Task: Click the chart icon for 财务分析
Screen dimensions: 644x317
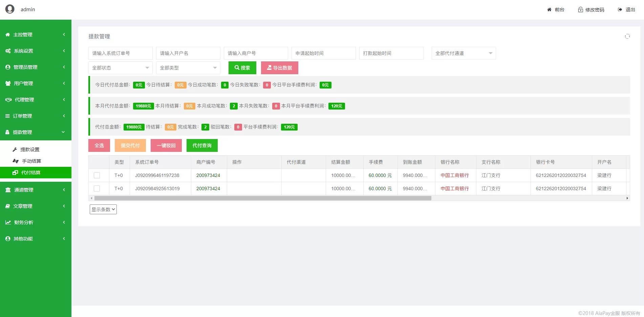Action: (x=8, y=222)
